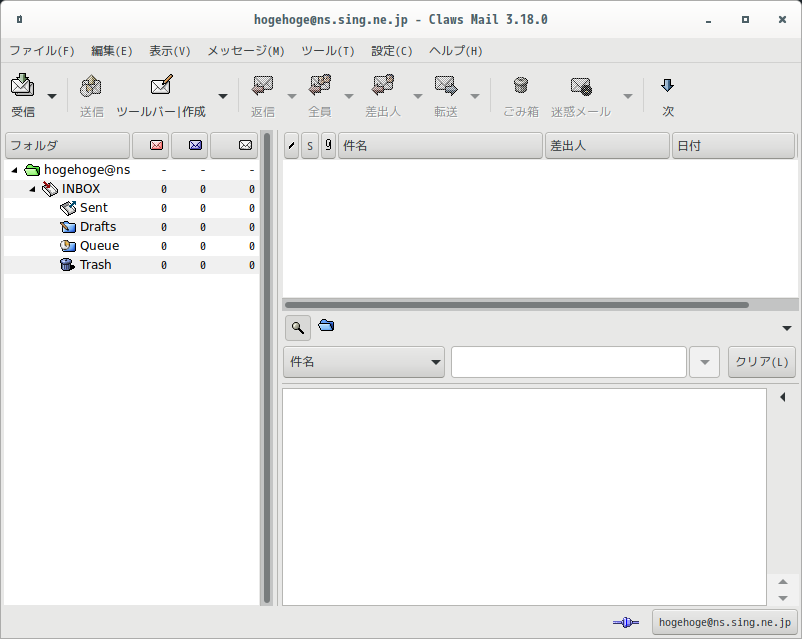Open the 件名 search type combo box
Viewport: 802px width, 639px height.
click(364, 362)
